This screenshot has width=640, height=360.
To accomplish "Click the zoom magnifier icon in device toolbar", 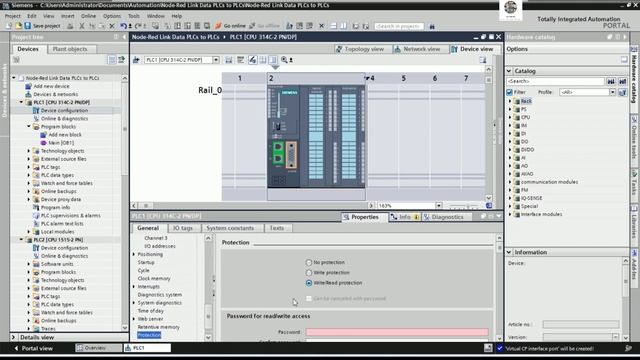I will click(284, 60).
